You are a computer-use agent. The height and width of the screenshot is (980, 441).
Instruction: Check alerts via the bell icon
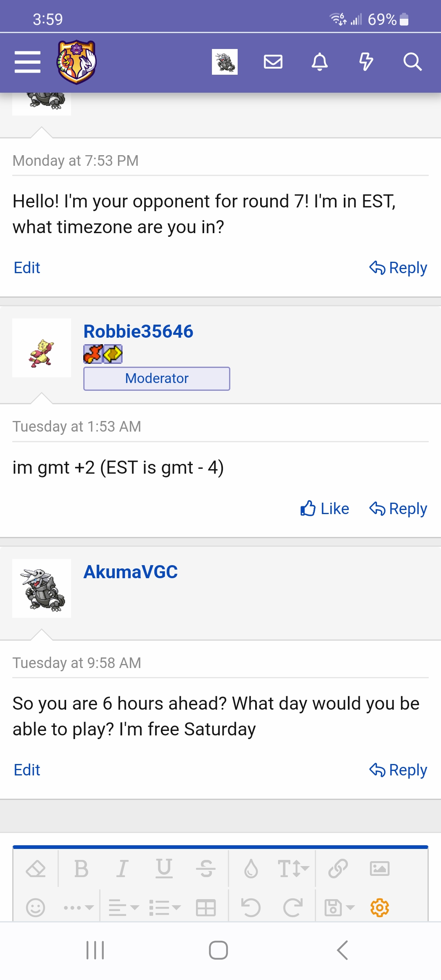coord(320,62)
